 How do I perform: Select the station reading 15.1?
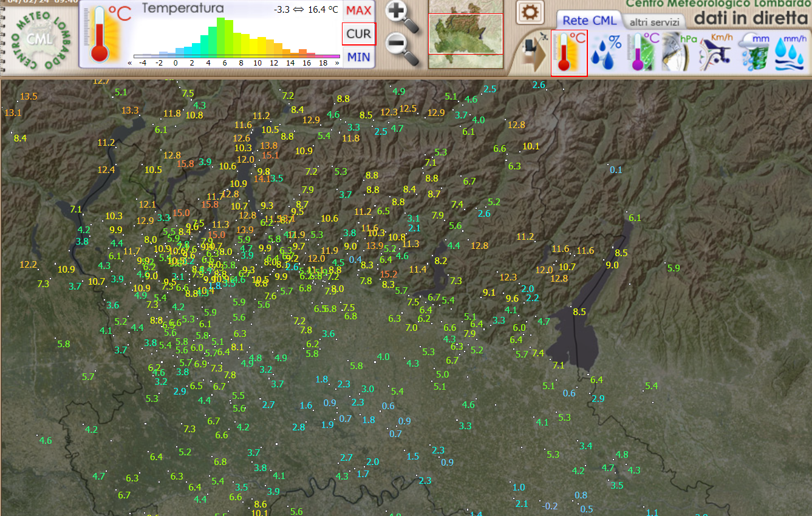[x=270, y=155]
